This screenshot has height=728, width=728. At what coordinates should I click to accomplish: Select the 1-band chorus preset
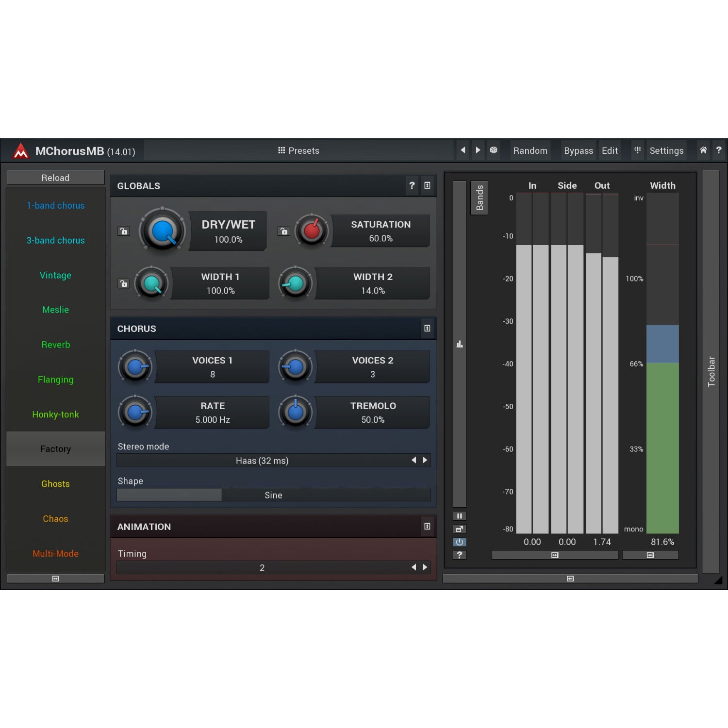56,205
